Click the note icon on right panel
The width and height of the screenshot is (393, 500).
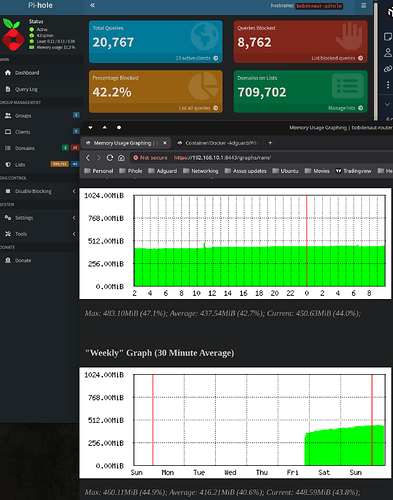388,36
